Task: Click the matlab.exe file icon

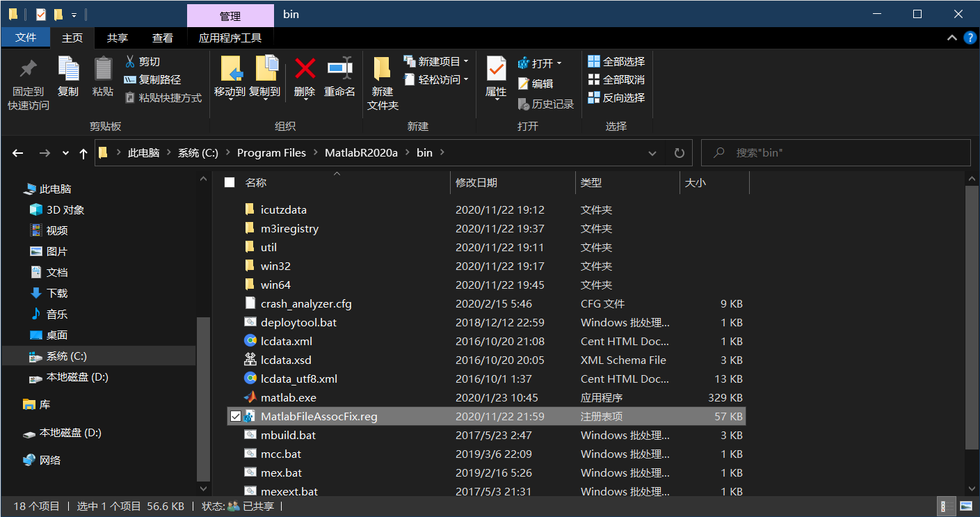Action: click(250, 397)
